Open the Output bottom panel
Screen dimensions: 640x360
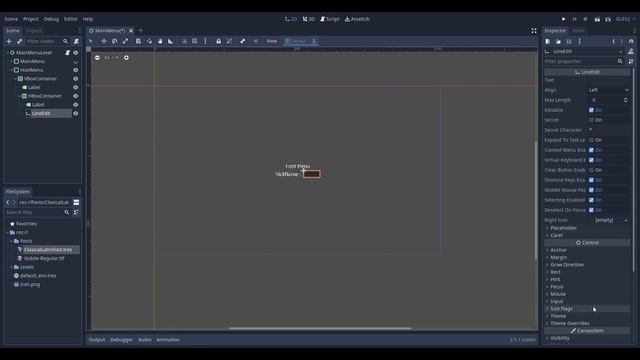click(x=97, y=340)
